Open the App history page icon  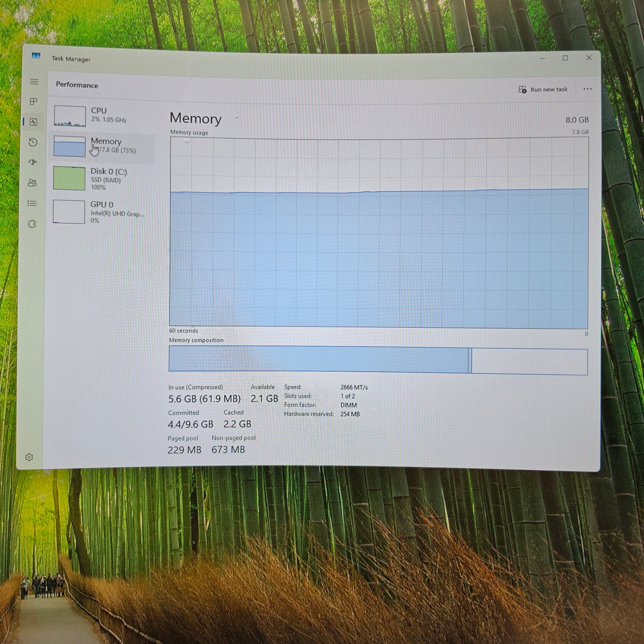pos(33,142)
